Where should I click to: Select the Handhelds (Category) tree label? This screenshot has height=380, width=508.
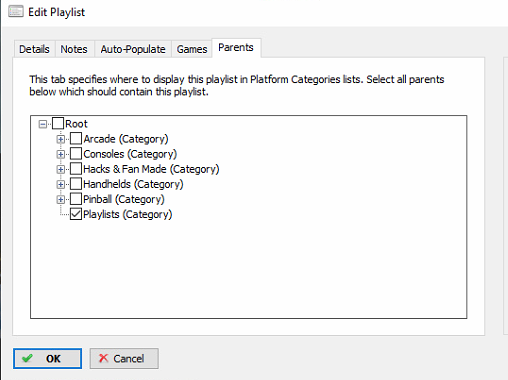point(133,184)
